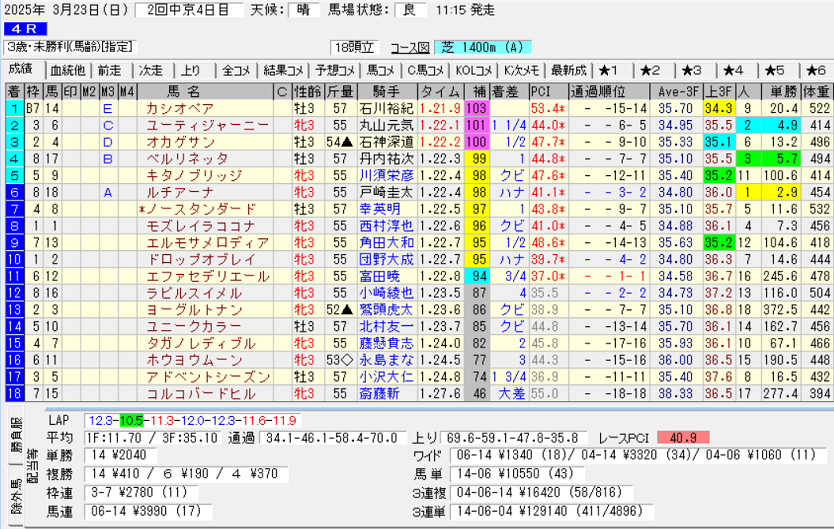Screen dimensions: 834x529
Task: Click jockey 石川裕紀 name
Action: pyautogui.click(x=386, y=108)
